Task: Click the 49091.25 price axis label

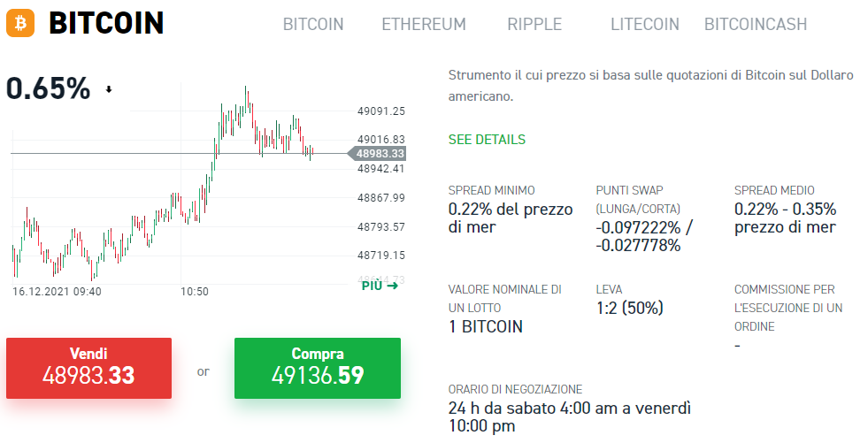Action: (381, 111)
